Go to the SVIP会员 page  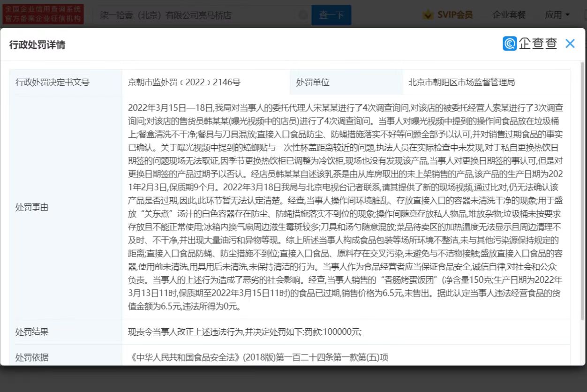point(454,15)
